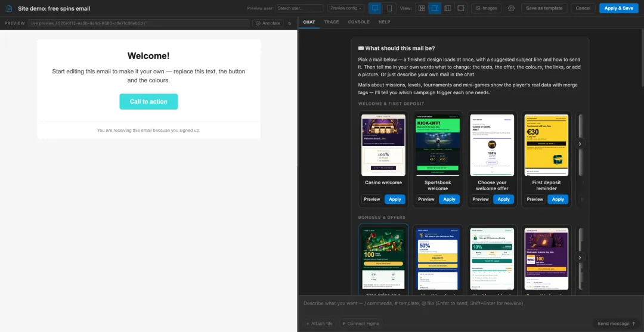Click the footer text about signing up

click(148, 130)
